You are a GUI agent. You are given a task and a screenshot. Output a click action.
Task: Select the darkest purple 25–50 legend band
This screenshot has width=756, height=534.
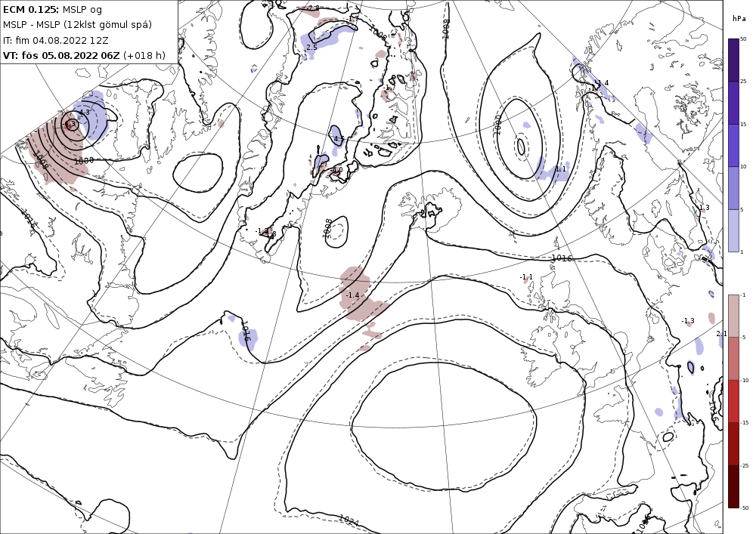pyautogui.click(x=733, y=60)
